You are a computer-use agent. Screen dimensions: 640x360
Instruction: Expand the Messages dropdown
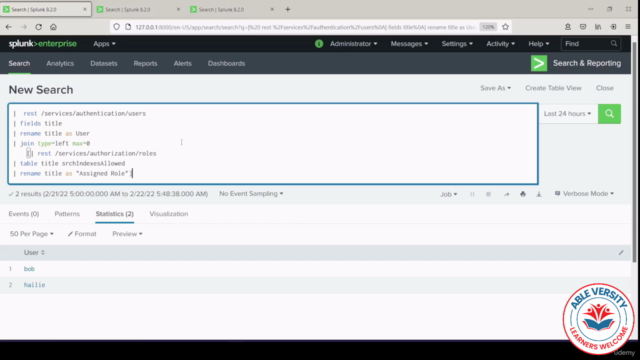409,44
